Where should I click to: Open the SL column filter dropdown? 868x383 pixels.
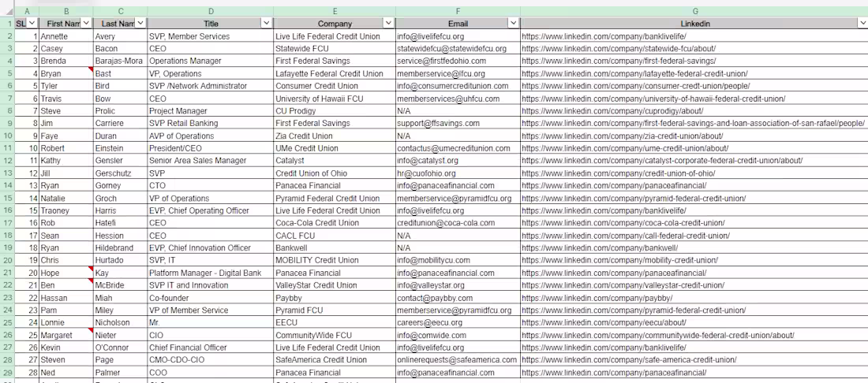pyautogui.click(x=32, y=23)
